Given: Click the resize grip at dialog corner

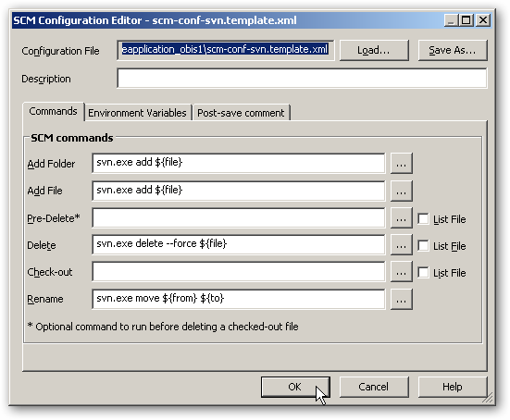Looking at the screenshot, I should pyautogui.click(x=488, y=398).
